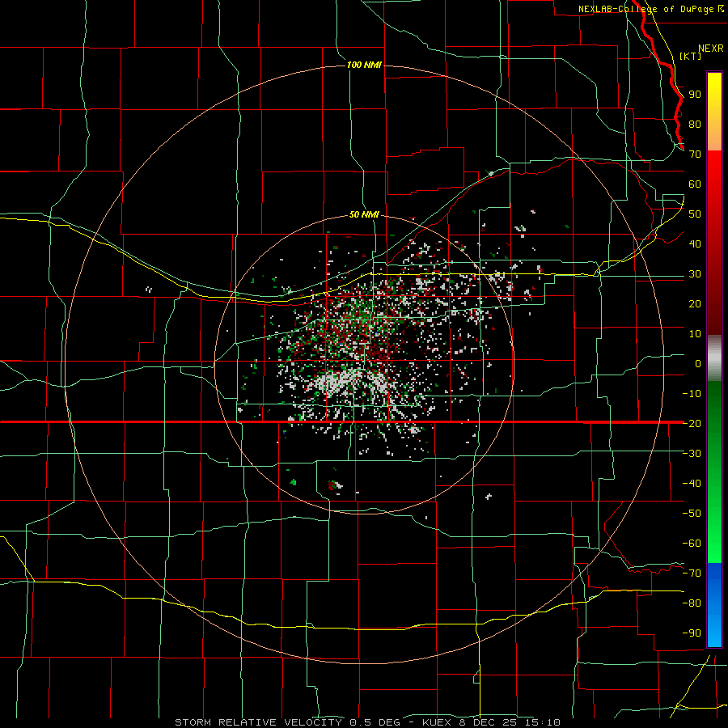Click the [KT] units label
The width and height of the screenshot is (728, 728).
pos(690,56)
